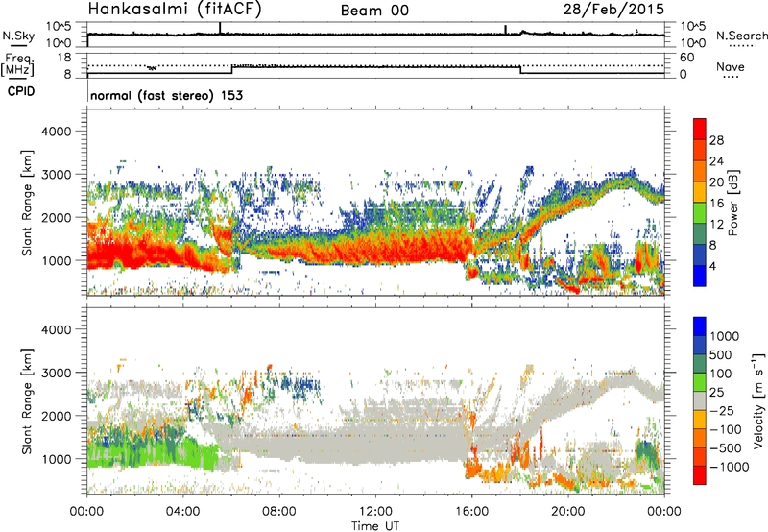Viewport: 768px width, 532px height.
Task: Click 'Slant Range [km]' label of power panel
Action: tap(27, 203)
